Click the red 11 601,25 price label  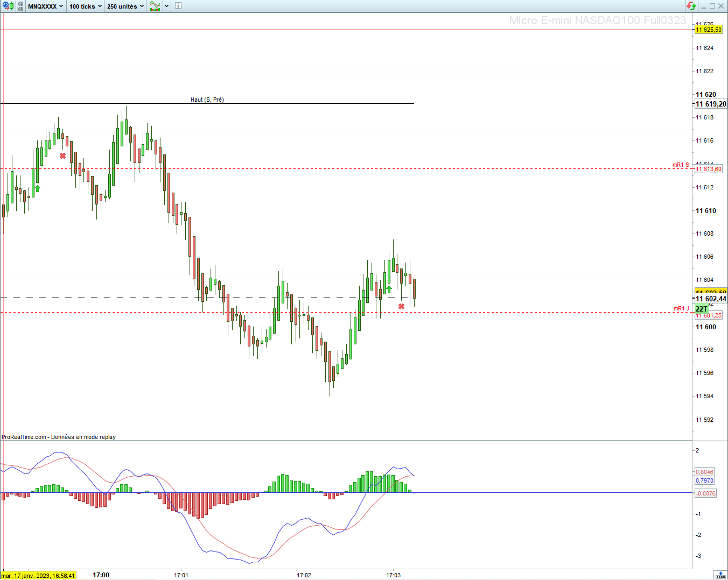point(709,315)
